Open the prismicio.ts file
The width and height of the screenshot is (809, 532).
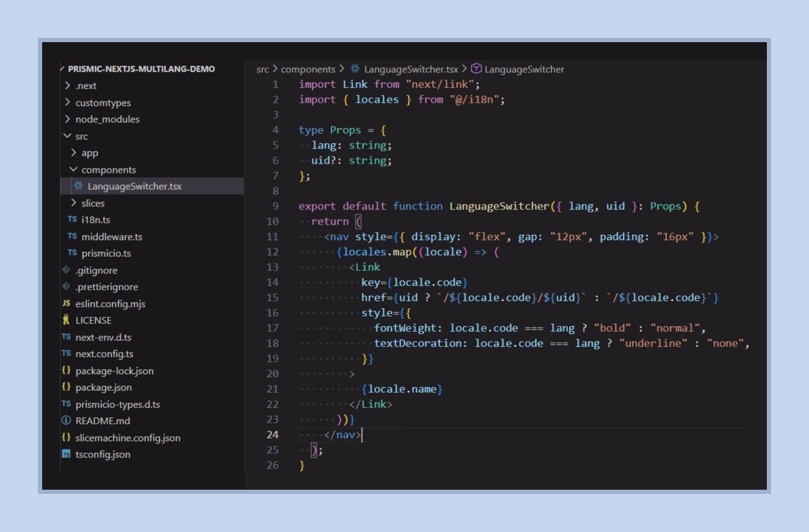pos(106,253)
